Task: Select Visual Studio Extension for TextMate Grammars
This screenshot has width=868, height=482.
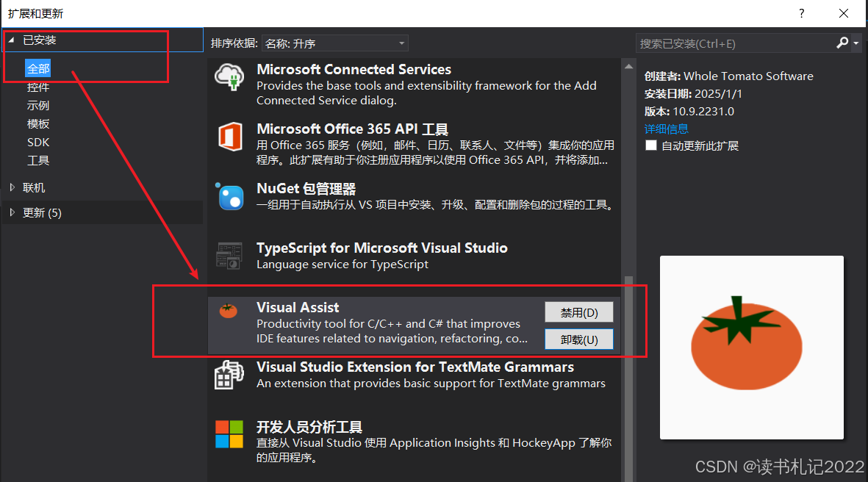Action: [x=415, y=367]
